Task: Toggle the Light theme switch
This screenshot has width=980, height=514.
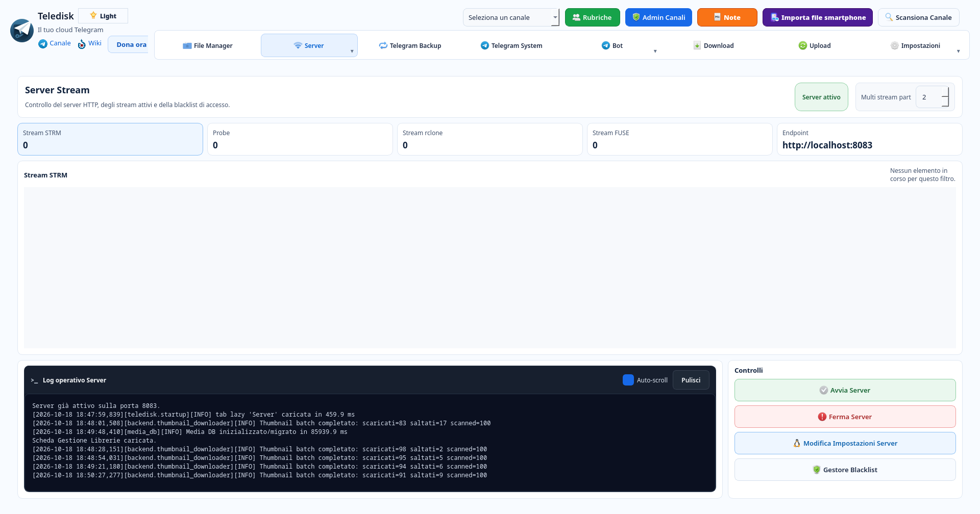Action: (x=103, y=16)
